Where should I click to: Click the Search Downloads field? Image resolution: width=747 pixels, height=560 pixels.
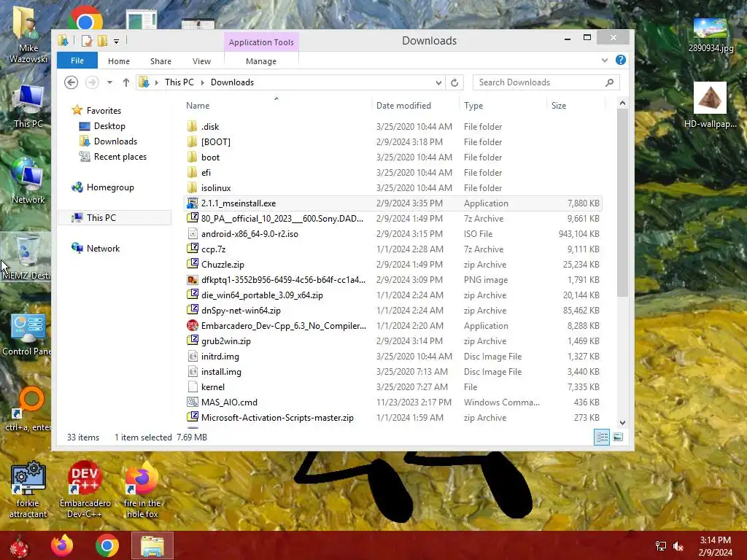[546, 82]
